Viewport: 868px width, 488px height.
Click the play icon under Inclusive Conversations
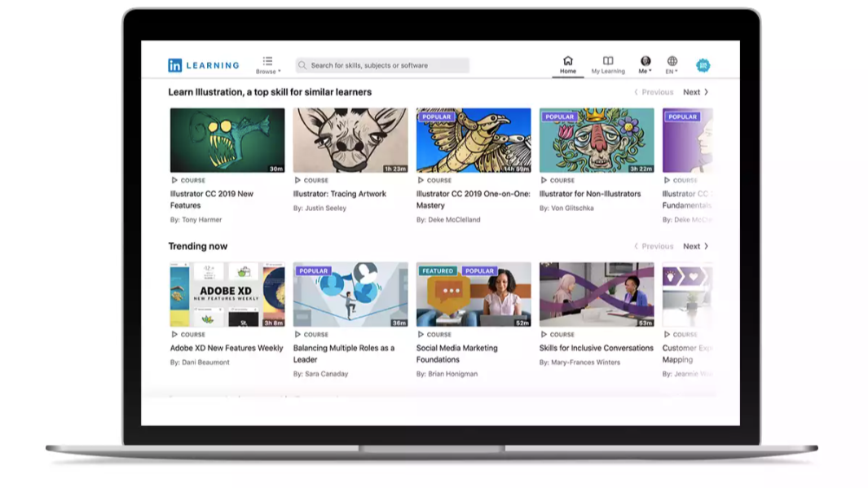tap(544, 334)
